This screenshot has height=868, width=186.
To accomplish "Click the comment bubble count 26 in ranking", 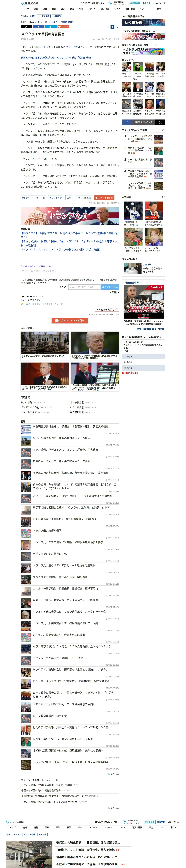I will (x=148, y=188).
